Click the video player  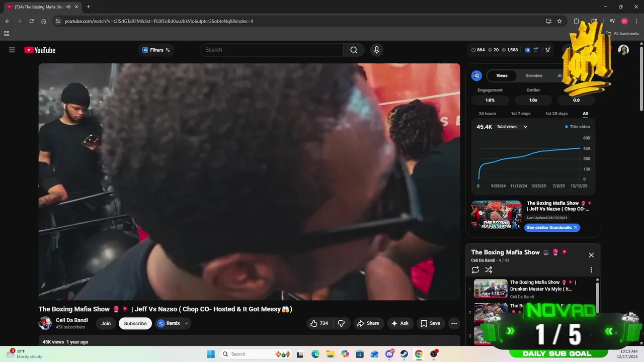[249, 182]
